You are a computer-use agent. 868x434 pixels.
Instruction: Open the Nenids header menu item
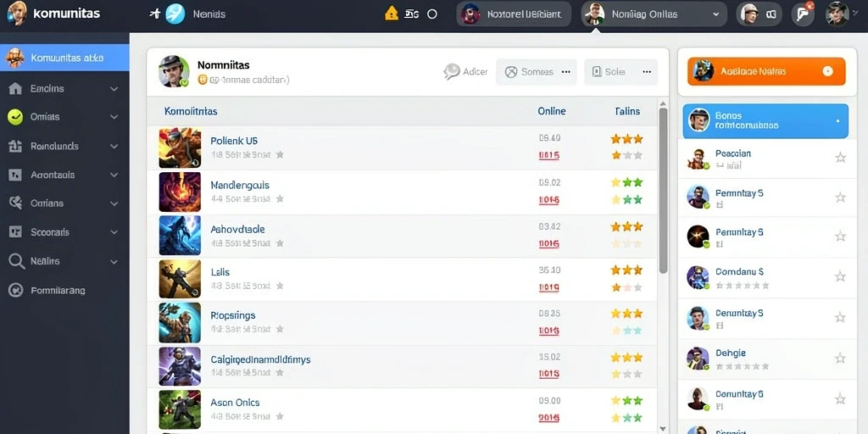[209, 14]
